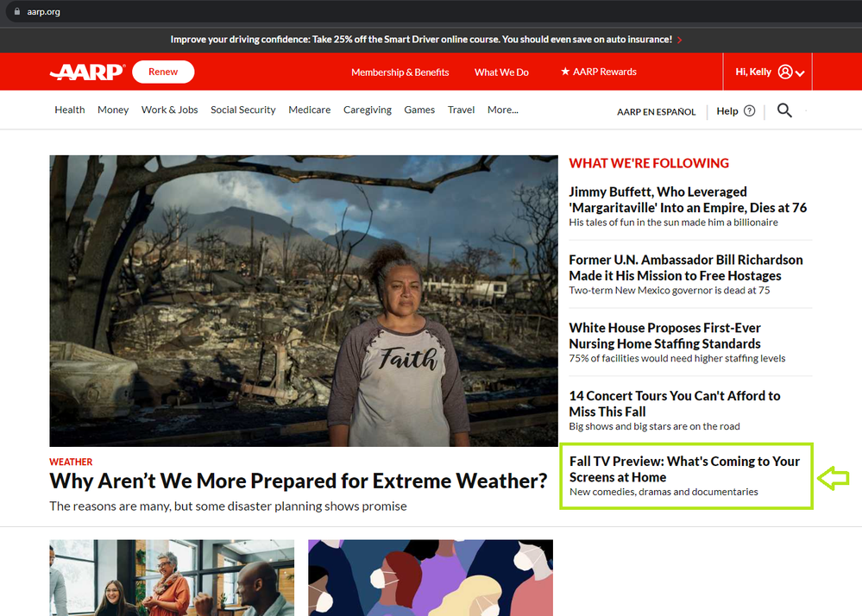Click the AARP logo

click(87, 72)
